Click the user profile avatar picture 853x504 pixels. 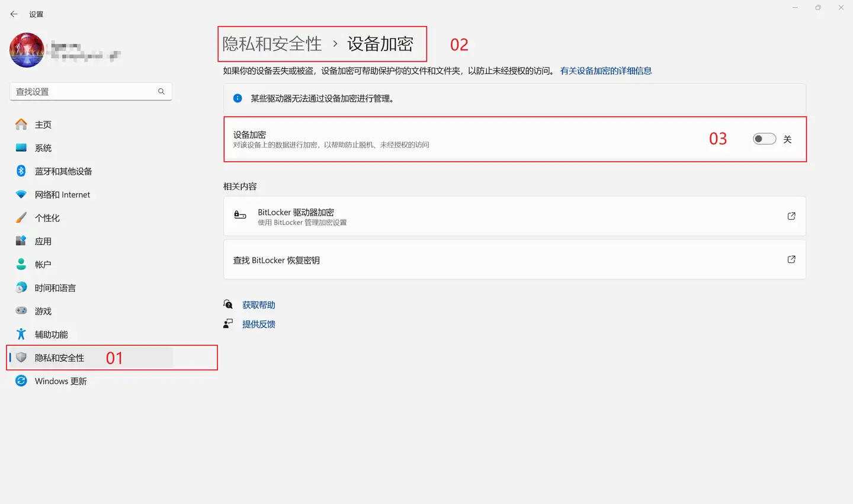(x=27, y=50)
